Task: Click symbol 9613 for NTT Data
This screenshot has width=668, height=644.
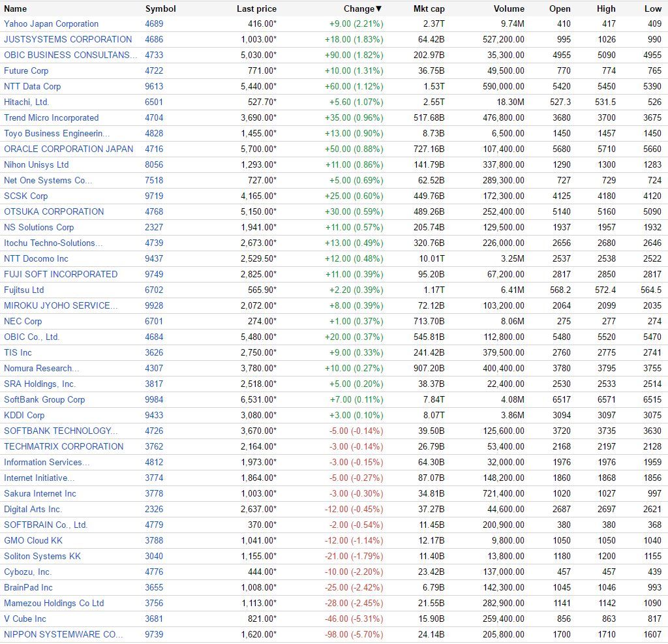Action: (154, 87)
